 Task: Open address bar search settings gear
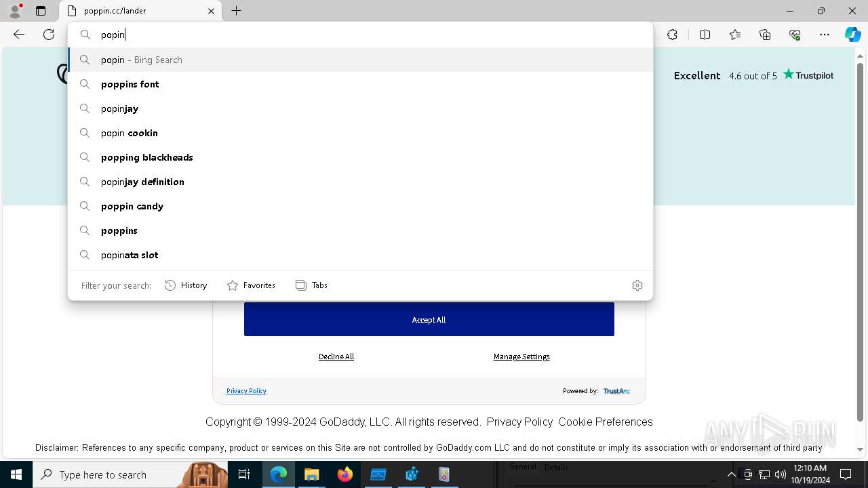click(x=637, y=285)
